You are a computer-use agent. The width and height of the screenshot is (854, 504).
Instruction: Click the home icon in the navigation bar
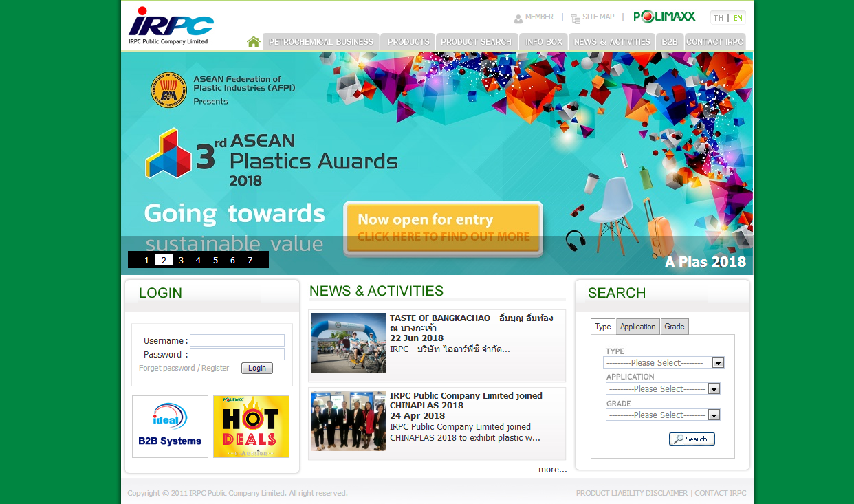pos(253,41)
